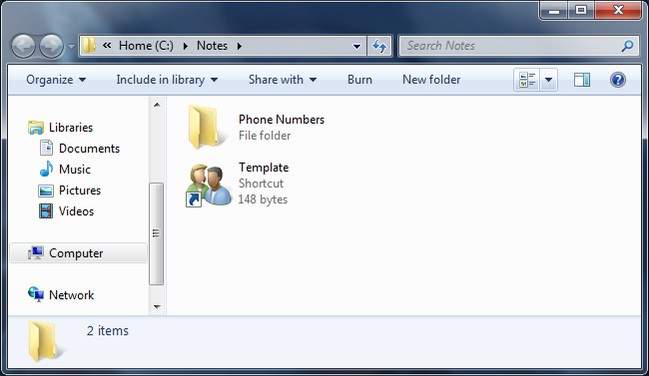Click Burn in the toolbar
Image resolution: width=649 pixels, height=376 pixels.
[x=360, y=80]
